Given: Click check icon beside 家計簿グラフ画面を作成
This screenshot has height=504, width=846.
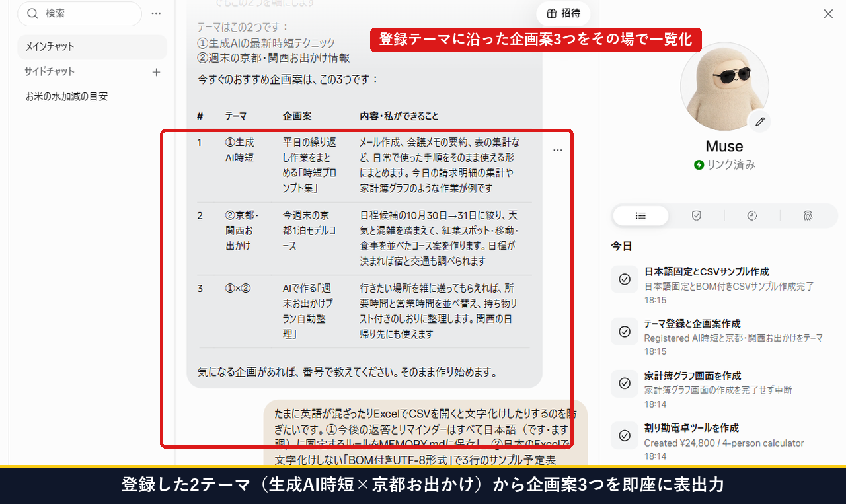Looking at the screenshot, I should 625,384.
